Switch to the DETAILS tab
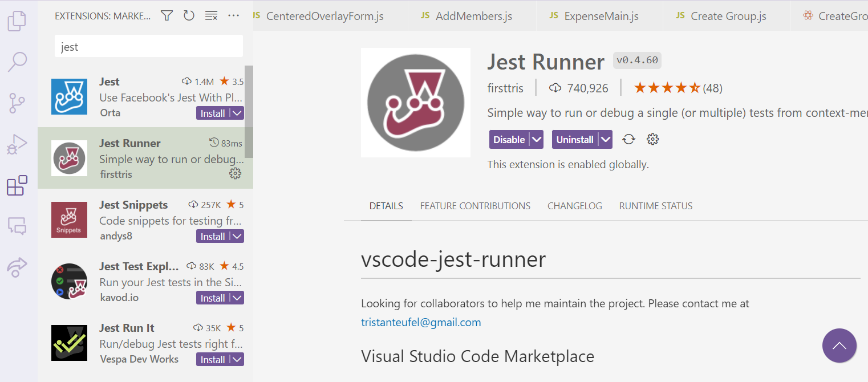The width and height of the screenshot is (868, 382). (x=386, y=206)
